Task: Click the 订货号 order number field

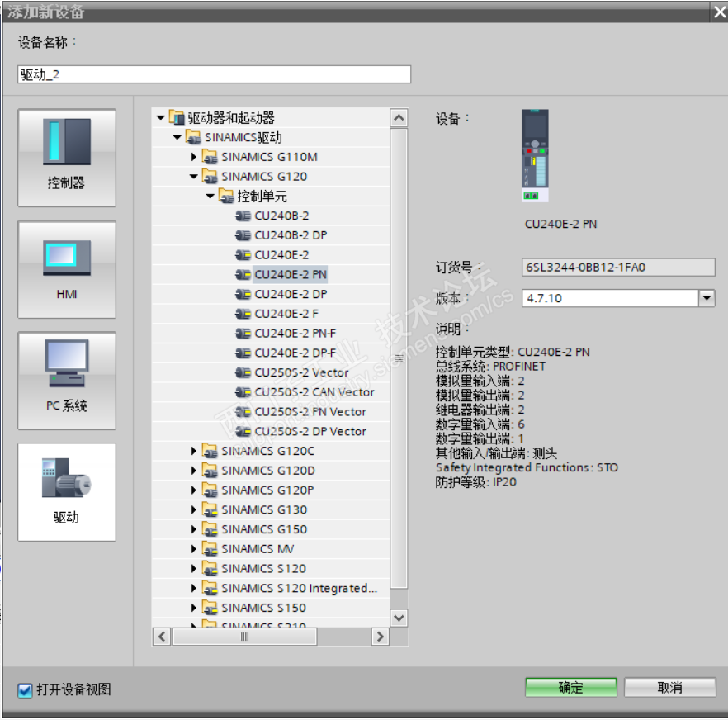Action: click(618, 268)
